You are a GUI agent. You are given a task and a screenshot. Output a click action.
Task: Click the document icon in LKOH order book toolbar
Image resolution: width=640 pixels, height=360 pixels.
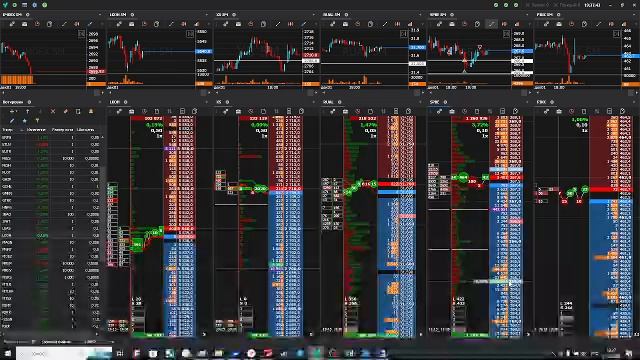click(x=157, y=111)
